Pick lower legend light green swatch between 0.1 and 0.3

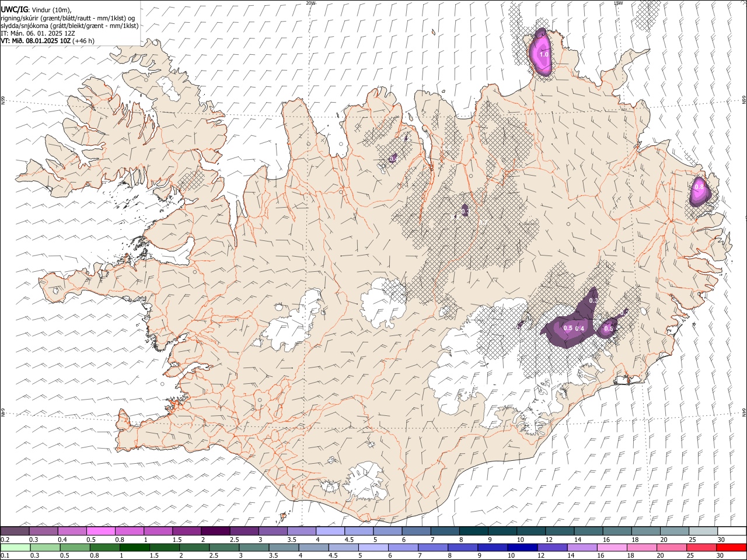(15, 547)
